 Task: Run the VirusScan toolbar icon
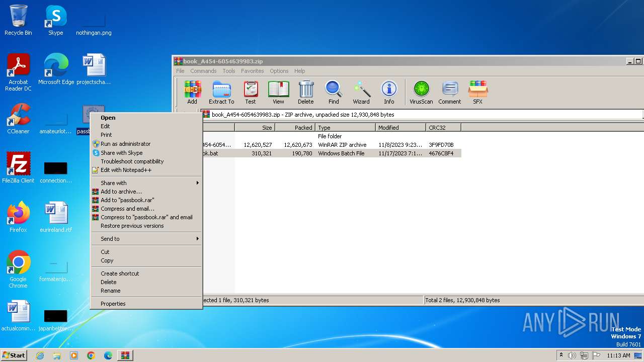click(x=421, y=93)
